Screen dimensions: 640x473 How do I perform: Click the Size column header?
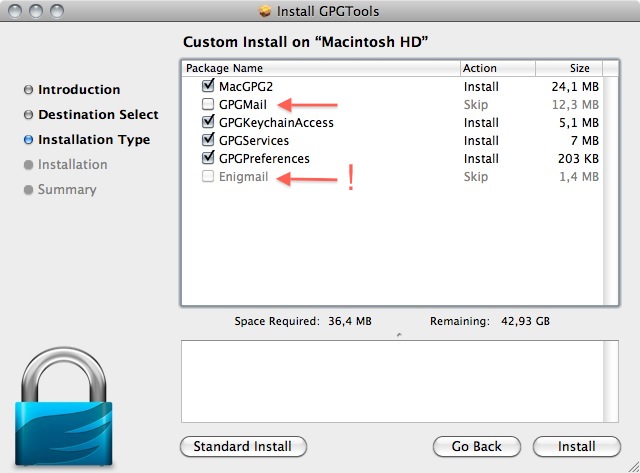coord(570,69)
